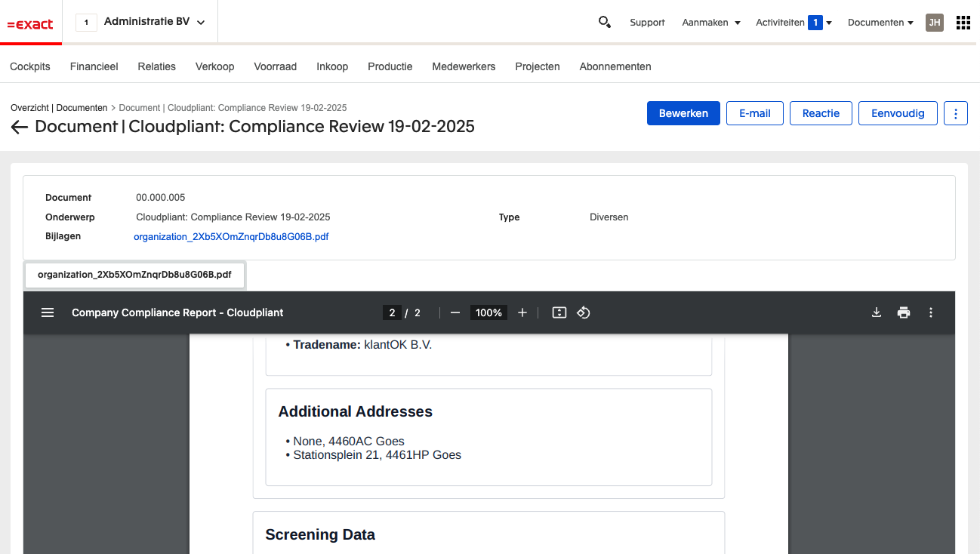980x554 pixels.
Task: Rotate the PDF counterclockwise
Action: click(x=584, y=312)
